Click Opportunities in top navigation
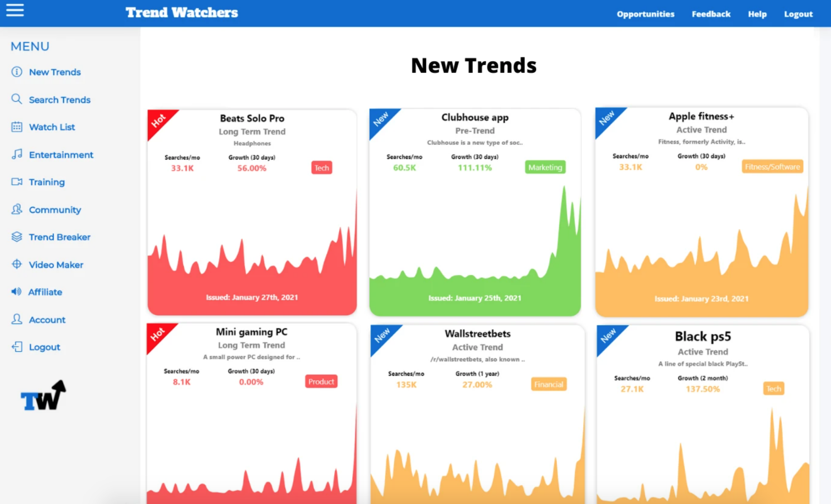Screen dimensions: 831x504 pyautogui.click(x=645, y=14)
